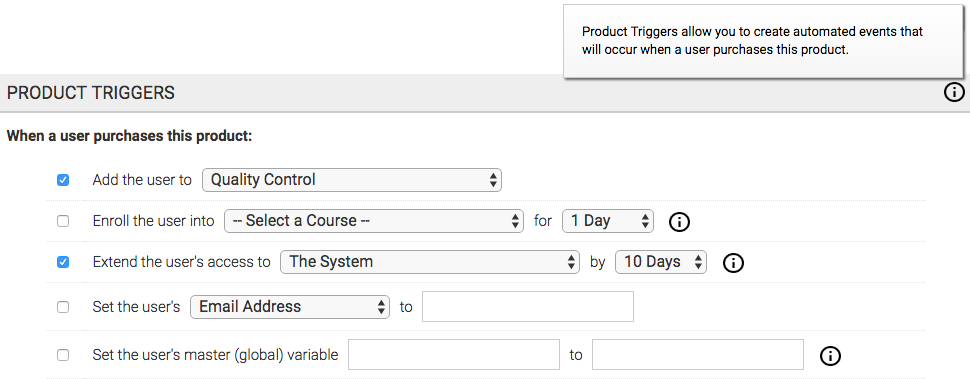The width and height of the screenshot is (970, 379).
Task: Click info icon for master global variable
Action: (x=831, y=356)
